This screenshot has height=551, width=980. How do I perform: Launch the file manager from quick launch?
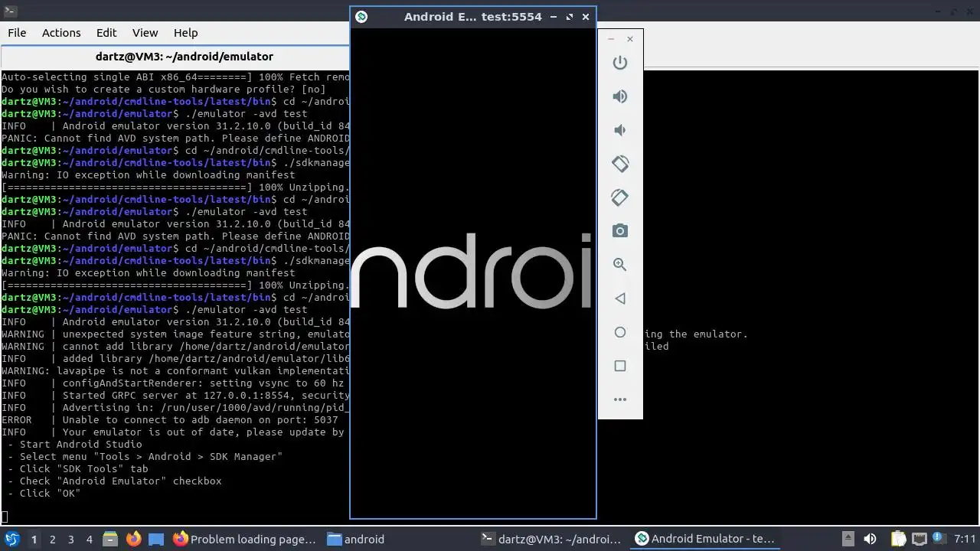pyautogui.click(x=110, y=539)
